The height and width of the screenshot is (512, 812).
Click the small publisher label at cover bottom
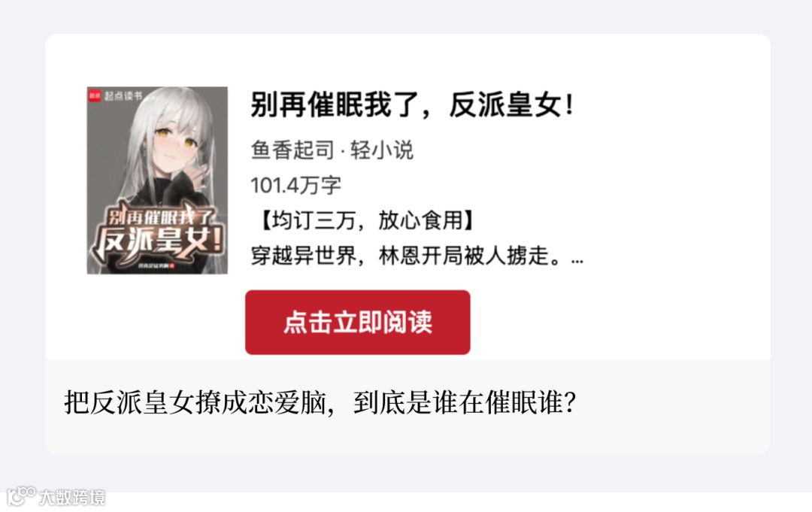[156, 265]
